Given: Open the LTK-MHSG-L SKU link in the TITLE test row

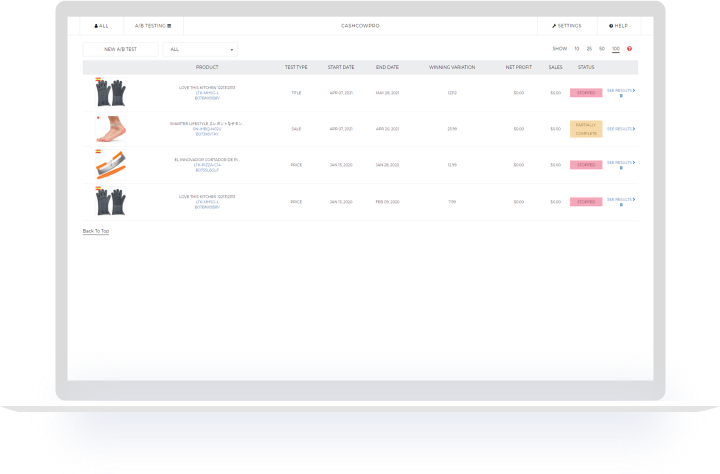Looking at the screenshot, I should [x=207, y=93].
